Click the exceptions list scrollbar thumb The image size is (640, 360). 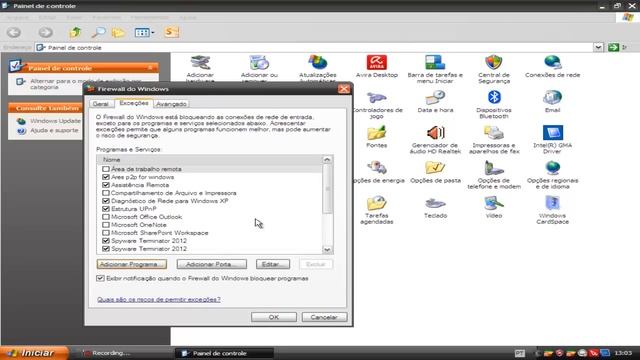(x=327, y=189)
